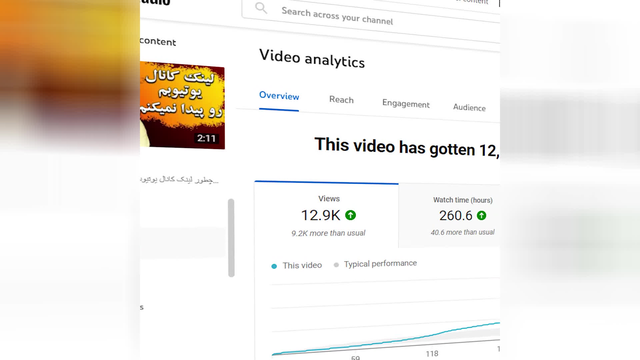The image size is (640, 360).
Task: Click the Video analytics heading
Action: (312, 58)
